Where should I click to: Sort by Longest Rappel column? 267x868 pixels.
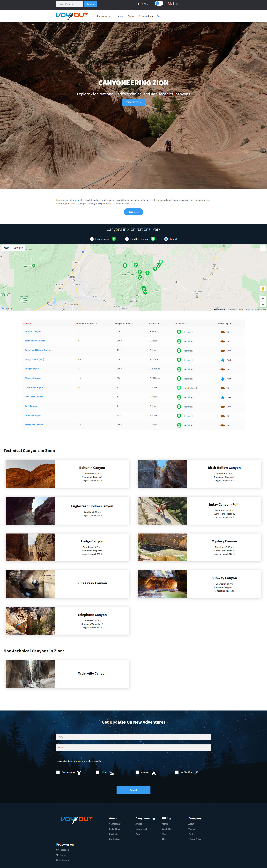click(124, 323)
